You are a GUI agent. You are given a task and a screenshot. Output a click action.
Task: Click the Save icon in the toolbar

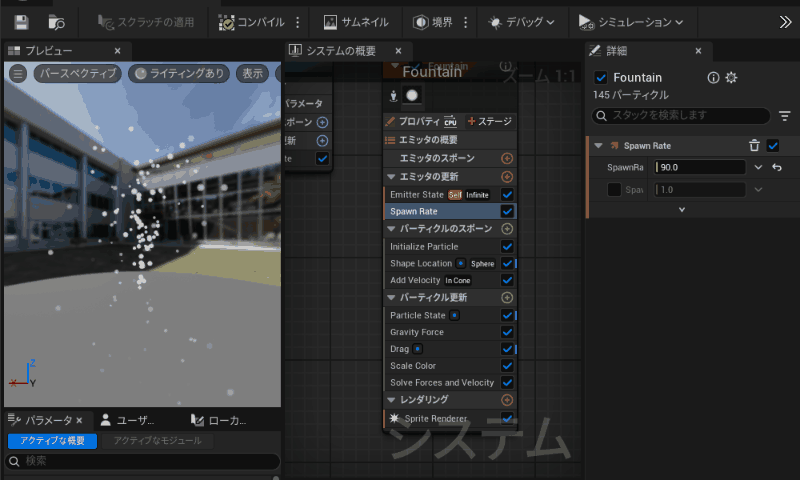[x=21, y=21]
